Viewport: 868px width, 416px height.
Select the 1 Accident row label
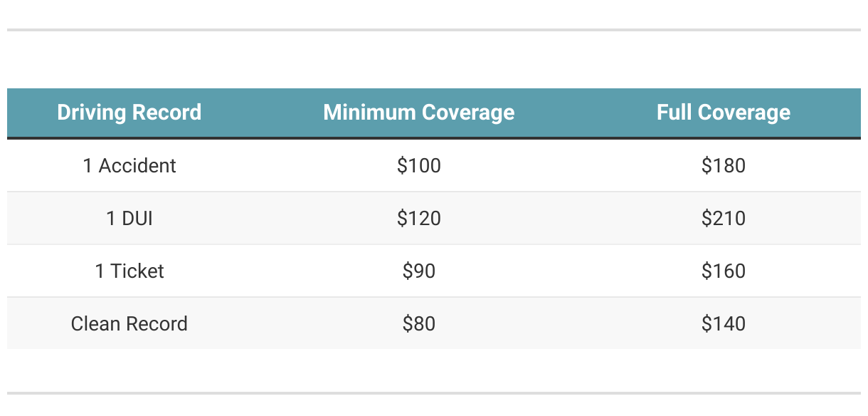point(129,166)
